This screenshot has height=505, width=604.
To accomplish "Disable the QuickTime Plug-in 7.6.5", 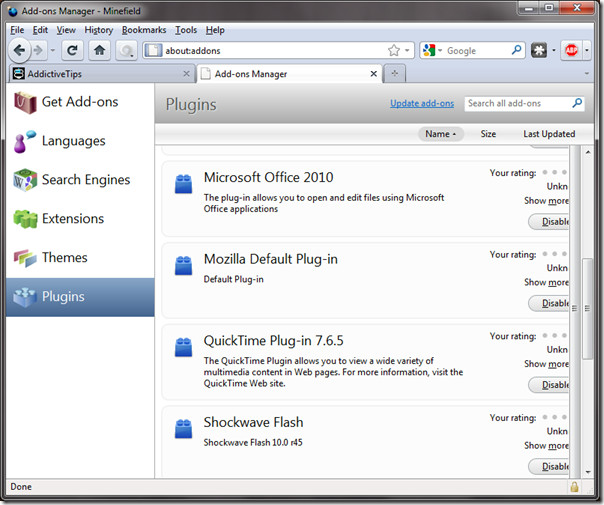I will click(549, 385).
